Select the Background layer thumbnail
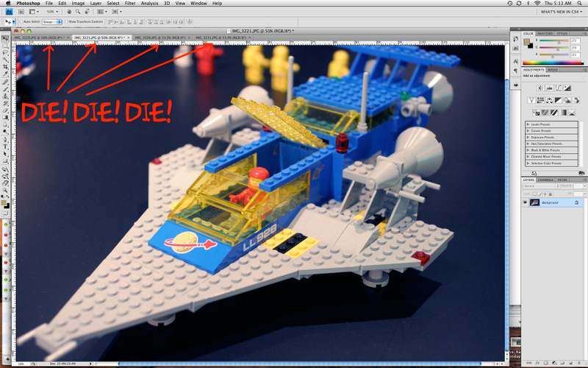 535,202
